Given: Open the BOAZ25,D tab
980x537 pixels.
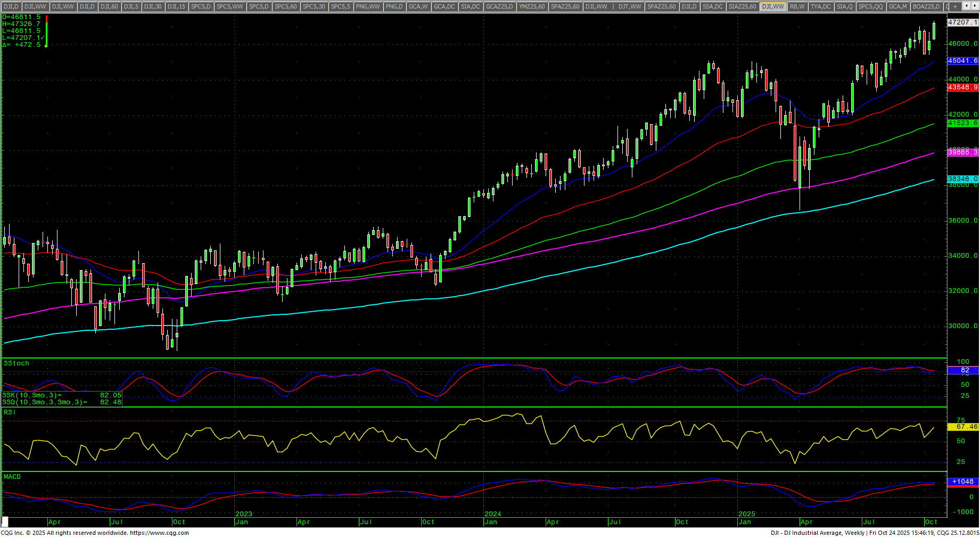Looking at the screenshot, I should point(926,6).
